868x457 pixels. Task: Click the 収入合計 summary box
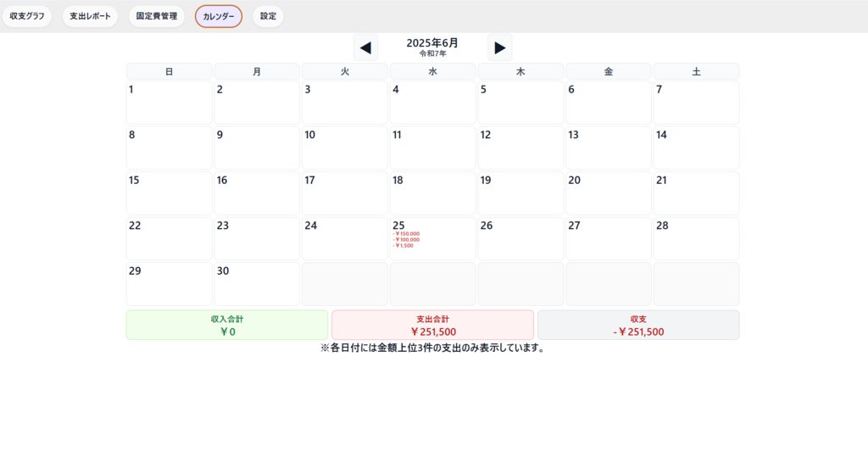tap(227, 326)
